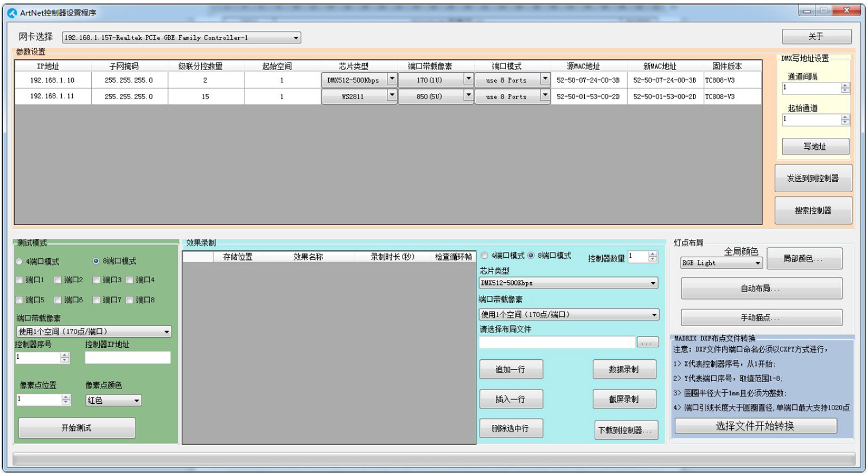
Task: Click 开始测试 button
Action: tap(76, 428)
